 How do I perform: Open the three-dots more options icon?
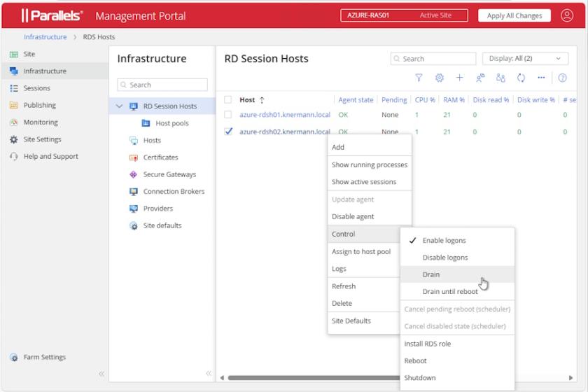tap(541, 78)
